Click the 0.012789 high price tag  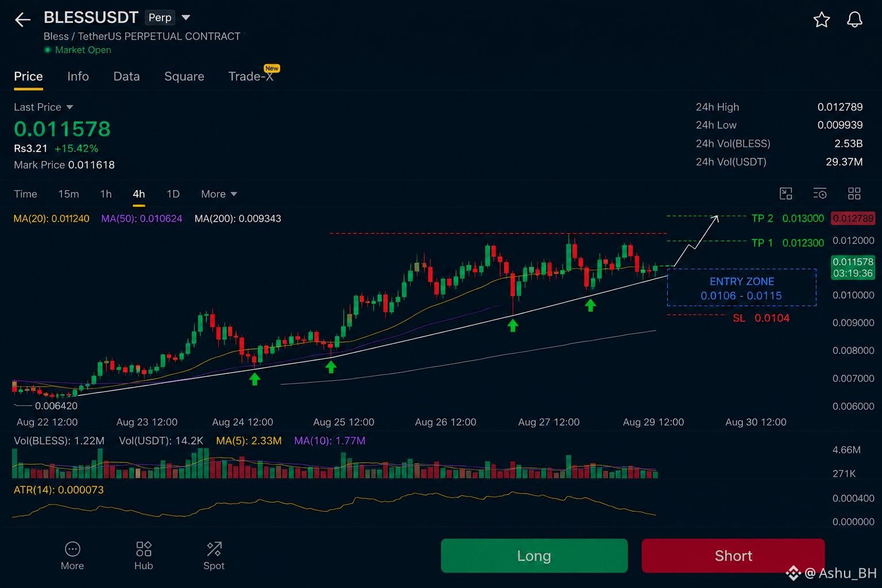(x=853, y=218)
